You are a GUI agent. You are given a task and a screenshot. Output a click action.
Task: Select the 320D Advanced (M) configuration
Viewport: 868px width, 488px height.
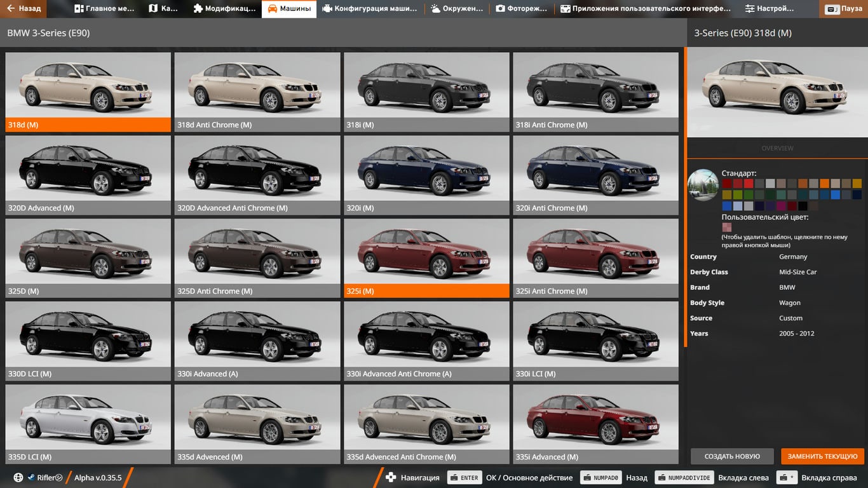point(88,175)
